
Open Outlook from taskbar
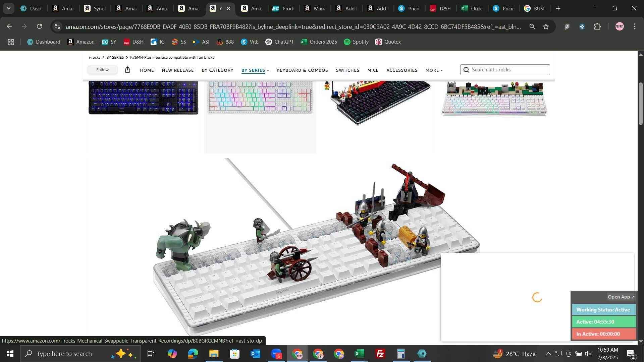click(x=256, y=354)
